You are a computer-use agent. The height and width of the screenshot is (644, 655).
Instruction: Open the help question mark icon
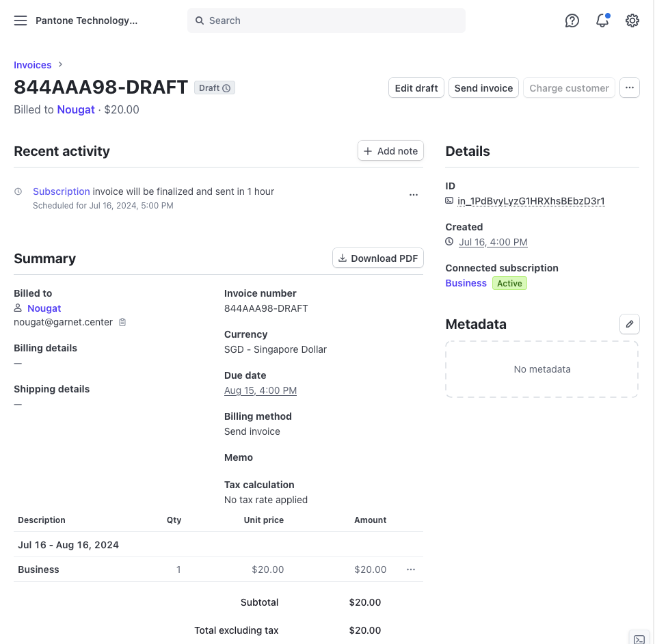click(x=572, y=21)
